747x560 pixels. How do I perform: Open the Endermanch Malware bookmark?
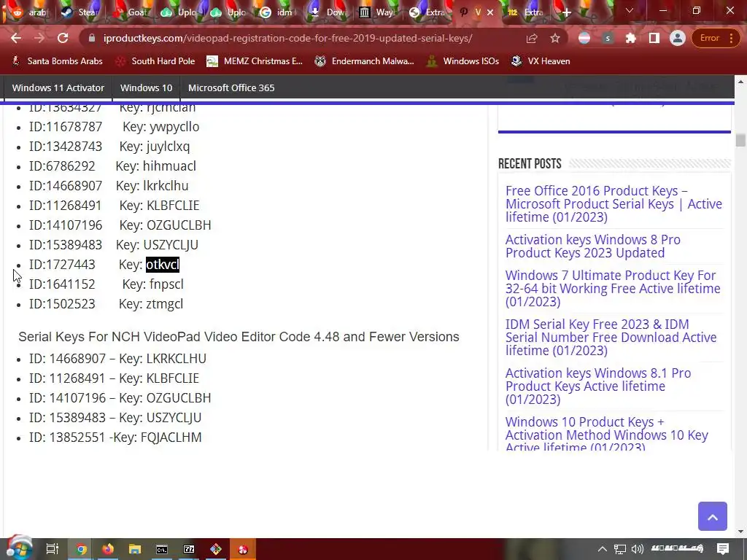(365, 61)
